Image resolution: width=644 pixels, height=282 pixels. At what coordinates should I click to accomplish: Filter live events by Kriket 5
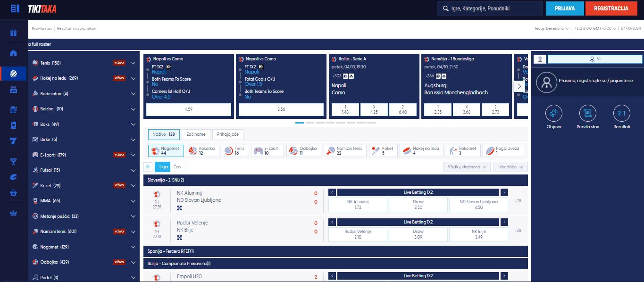[383, 151]
